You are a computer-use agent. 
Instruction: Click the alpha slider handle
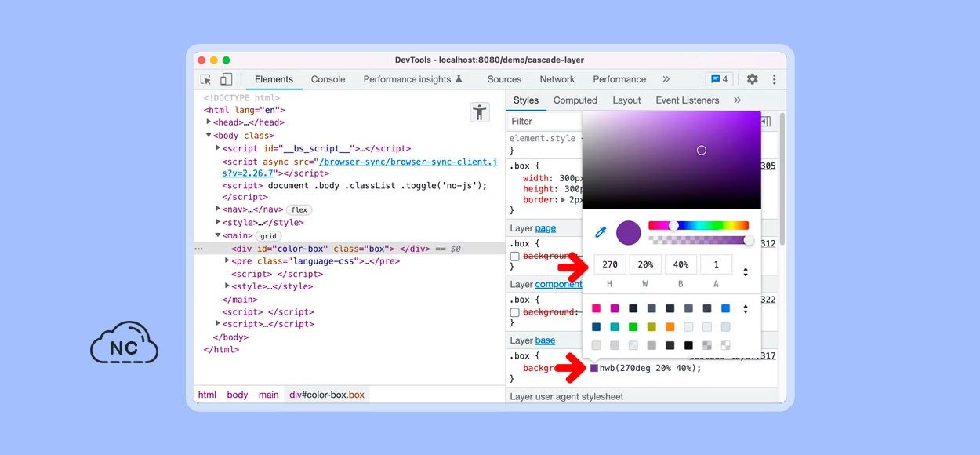point(749,240)
